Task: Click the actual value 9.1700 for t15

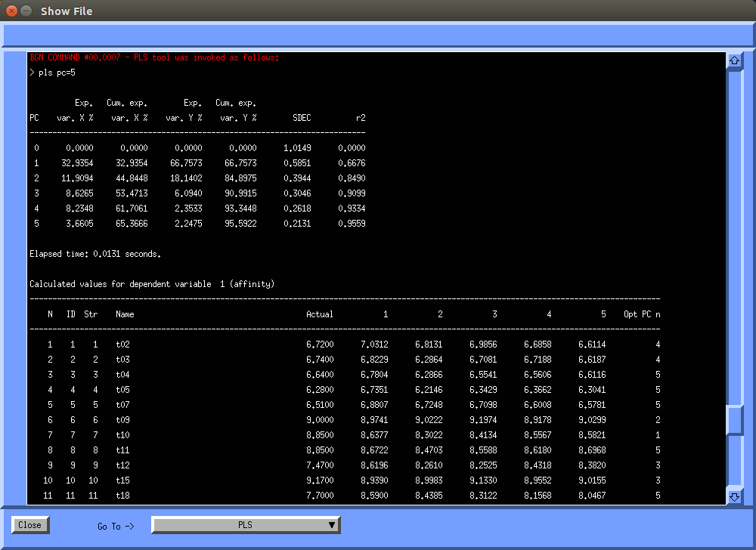Action: [x=319, y=480]
